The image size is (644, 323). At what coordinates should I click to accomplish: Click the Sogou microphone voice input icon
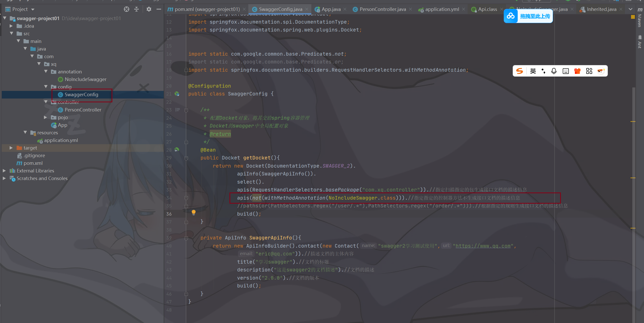tap(554, 71)
